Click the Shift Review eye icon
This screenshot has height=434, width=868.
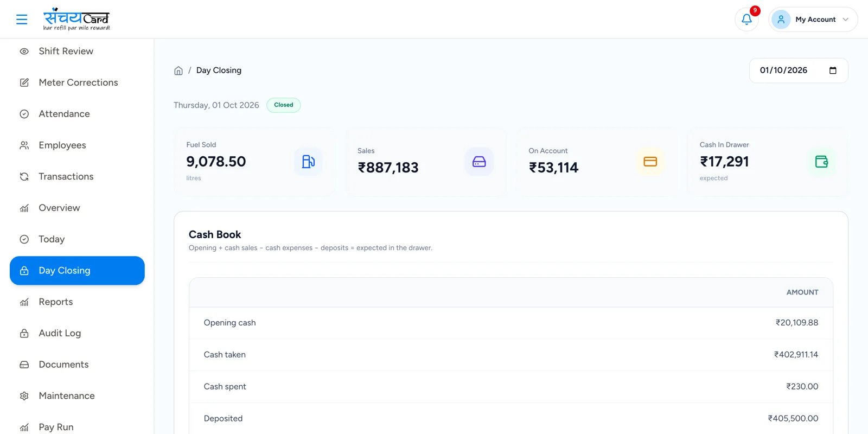pyautogui.click(x=24, y=52)
